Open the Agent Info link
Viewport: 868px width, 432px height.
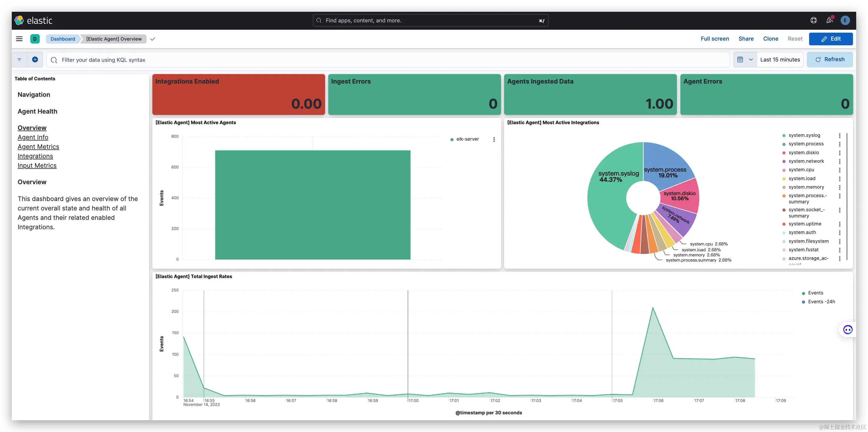(x=33, y=137)
